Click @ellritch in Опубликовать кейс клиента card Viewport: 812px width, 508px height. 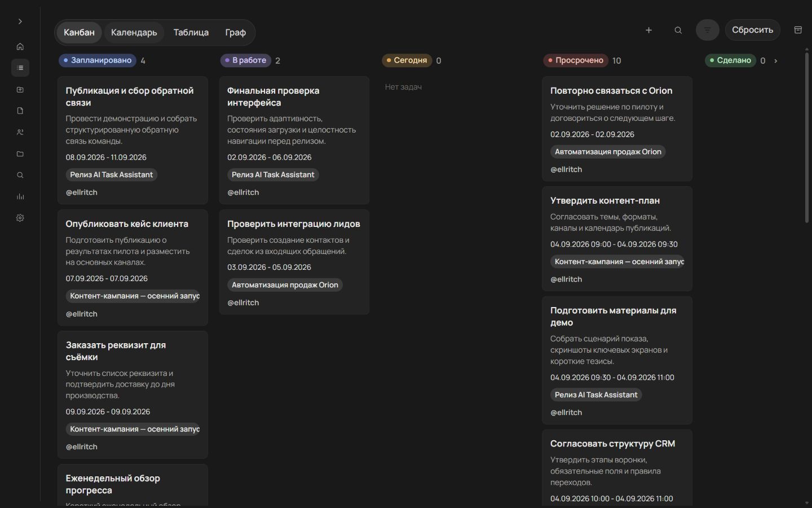(82, 314)
